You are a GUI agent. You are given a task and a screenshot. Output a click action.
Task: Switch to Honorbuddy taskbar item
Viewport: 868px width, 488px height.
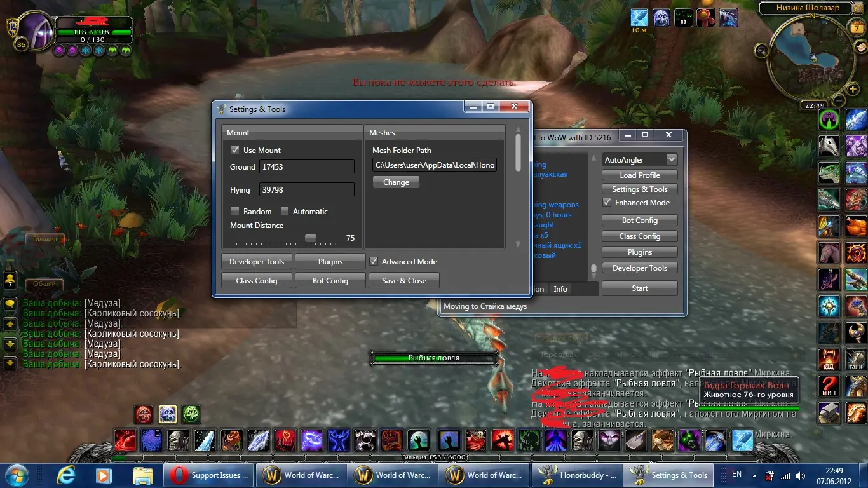tap(578, 475)
